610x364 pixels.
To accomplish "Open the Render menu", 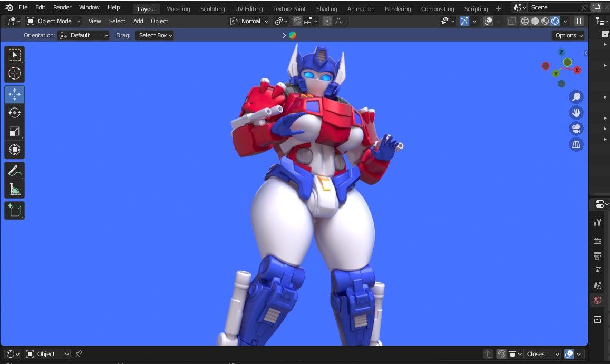I will (x=62, y=7).
